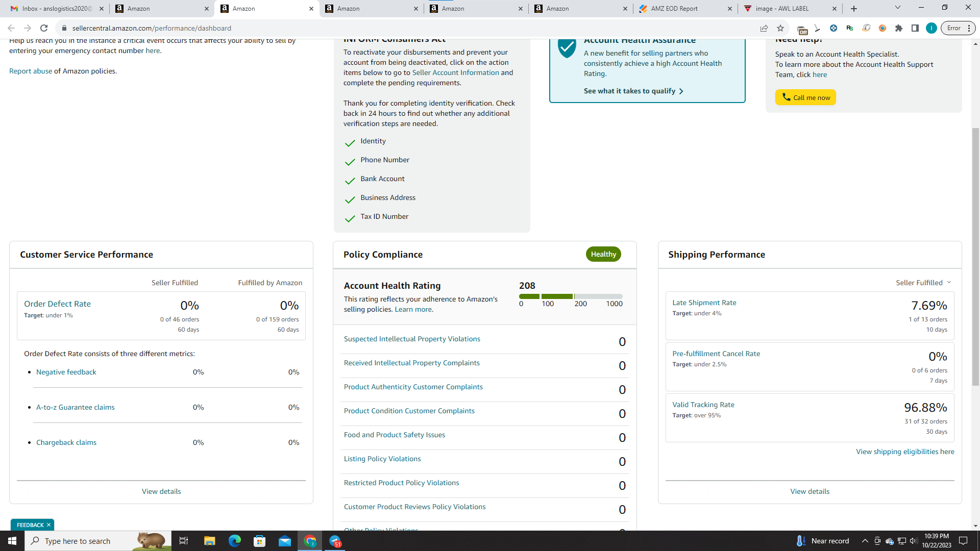Click the Call me now button
Image resolution: width=980 pixels, height=551 pixels.
(805, 97)
